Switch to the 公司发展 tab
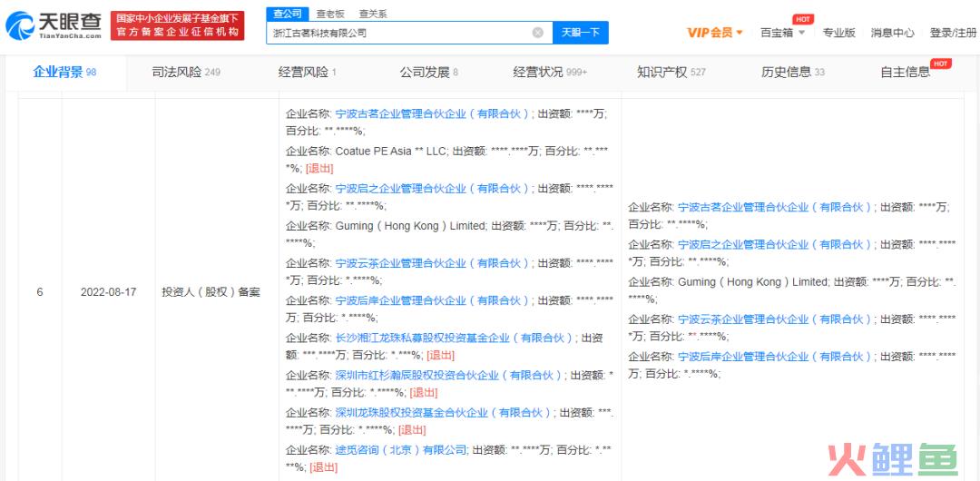The height and width of the screenshot is (481, 980). pyautogui.click(x=428, y=73)
